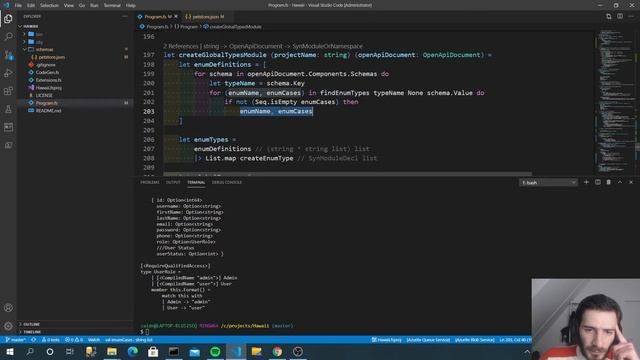The width and height of the screenshot is (640, 360).
Task: Open the File menu
Action: [x=18, y=5]
